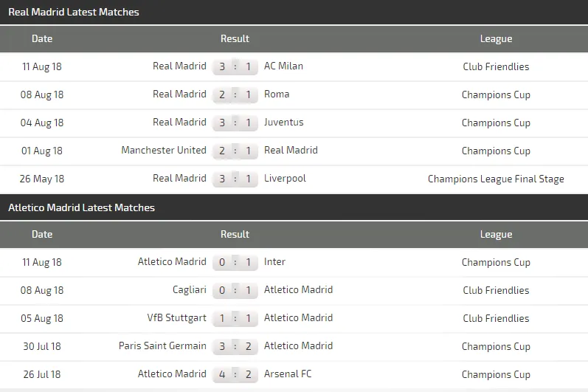Select the Inter team name

[274, 261]
